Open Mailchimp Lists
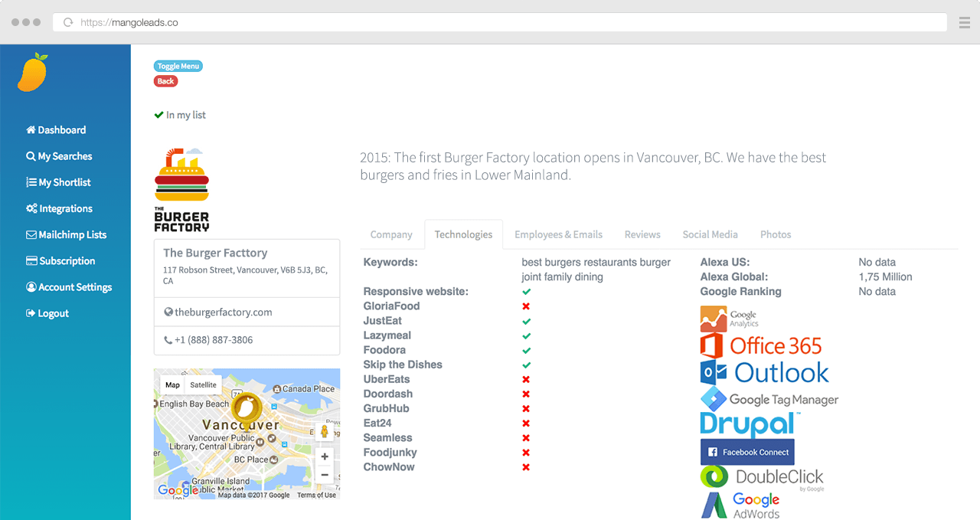This screenshot has width=980, height=520. (x=66, y=235)
